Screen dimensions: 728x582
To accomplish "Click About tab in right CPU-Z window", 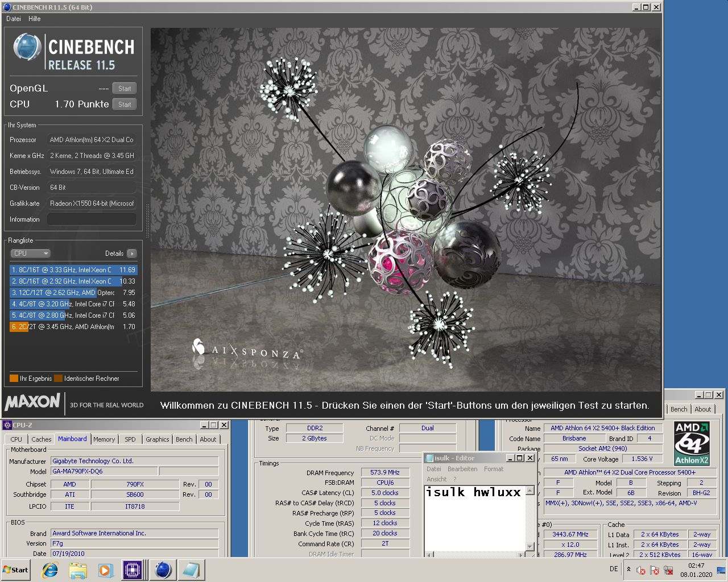I will click(x=702, y=409).
